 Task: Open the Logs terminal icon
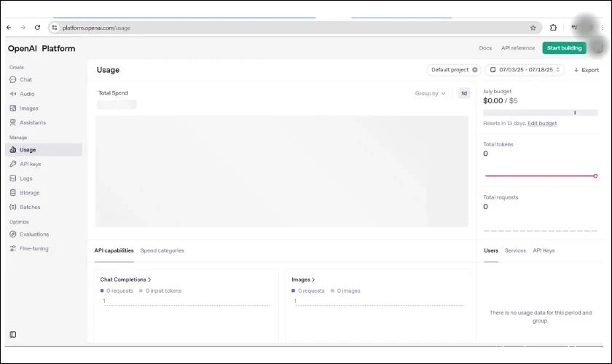click(13, 178)
